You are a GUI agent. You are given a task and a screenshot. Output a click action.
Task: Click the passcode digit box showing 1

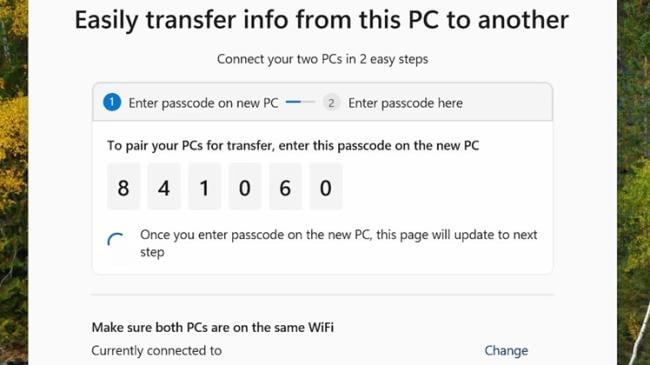[204, 187]
